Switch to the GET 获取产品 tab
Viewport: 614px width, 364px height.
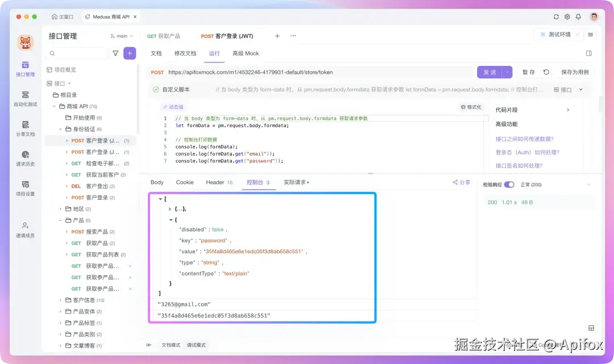pos(164,36)
